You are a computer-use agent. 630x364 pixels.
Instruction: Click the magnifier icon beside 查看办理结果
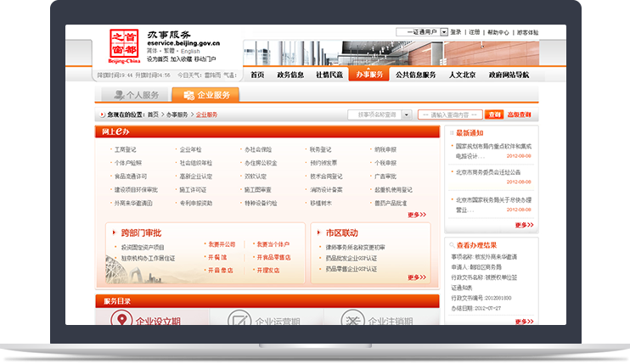point(450,245)
